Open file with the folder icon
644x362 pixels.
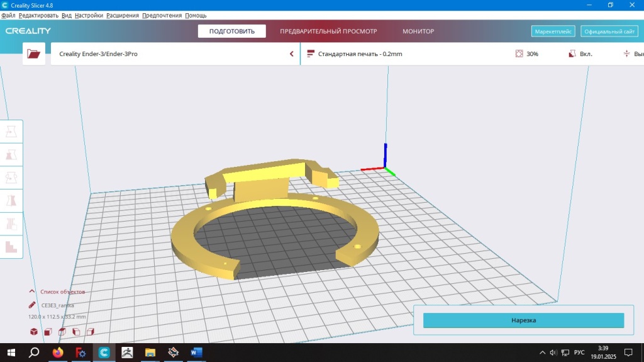point(33,54)
